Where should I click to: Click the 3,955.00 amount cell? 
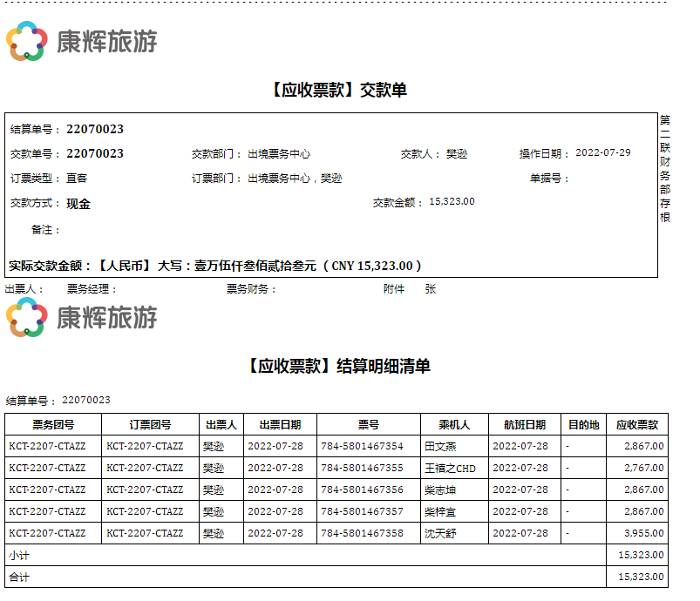click(643, 533)
